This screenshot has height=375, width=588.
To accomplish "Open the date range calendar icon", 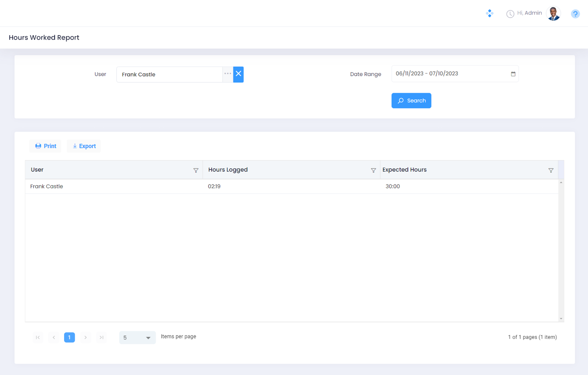I will 513,74.
